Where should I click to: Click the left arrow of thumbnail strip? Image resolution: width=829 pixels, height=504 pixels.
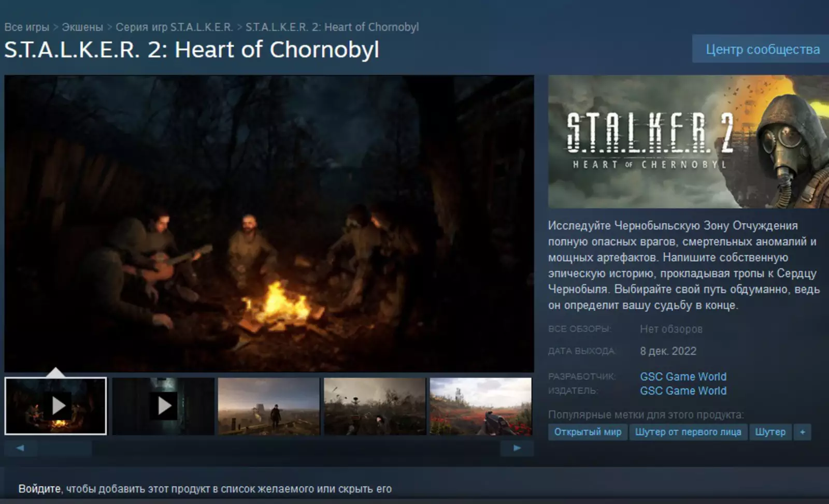tap(21, 448)
